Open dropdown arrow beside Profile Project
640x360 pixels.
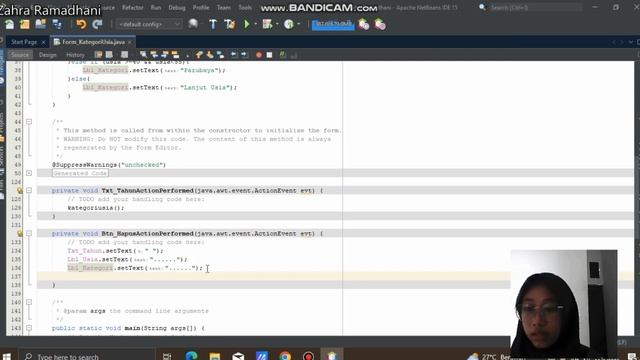[299, 24]
